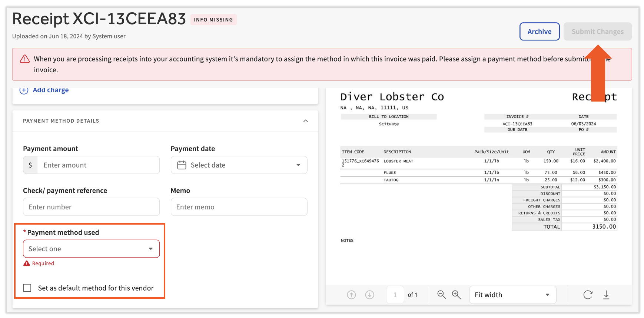
Task: Click the plus icon beside Add charge
Action: point(24,90)
